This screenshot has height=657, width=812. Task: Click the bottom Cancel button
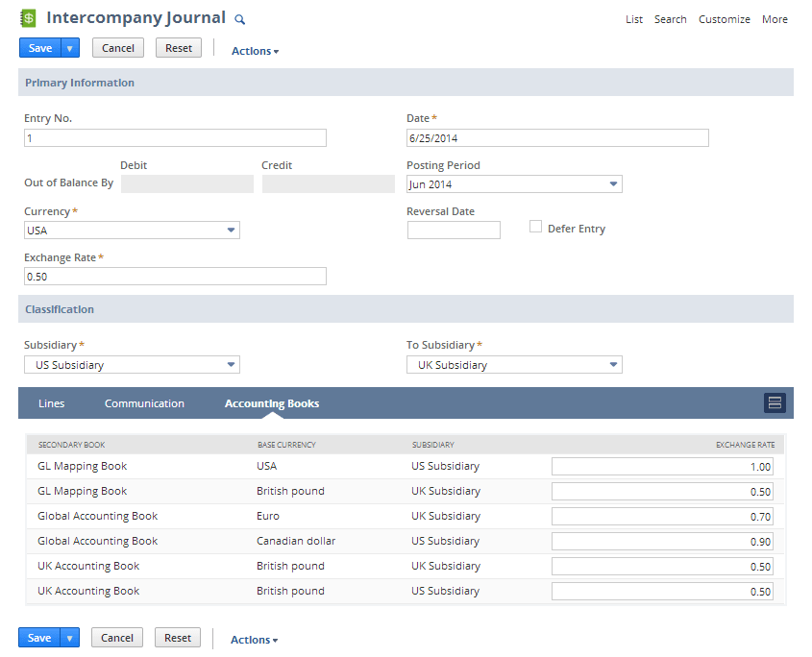pos(117,638)
